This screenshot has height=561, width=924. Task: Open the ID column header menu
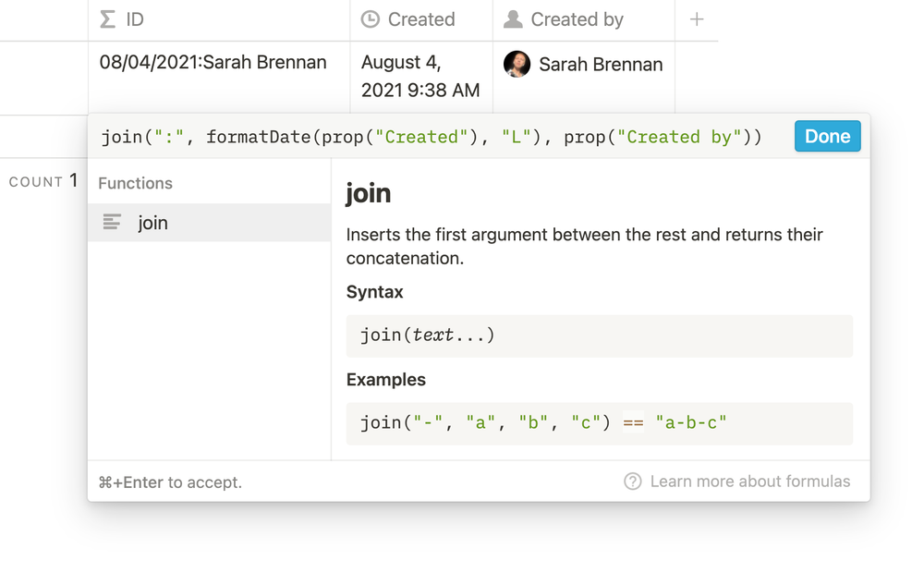tap(218, 19)
